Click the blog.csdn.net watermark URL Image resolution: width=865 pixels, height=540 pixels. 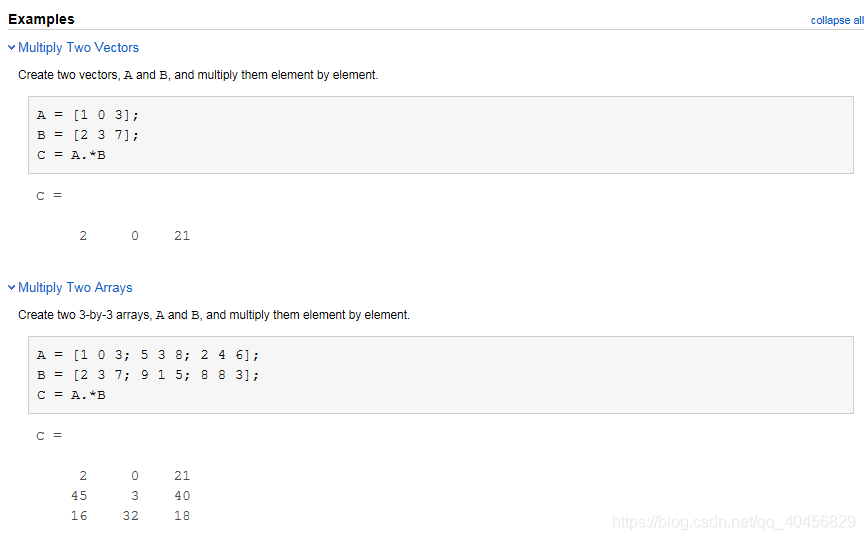coord(734,522)
